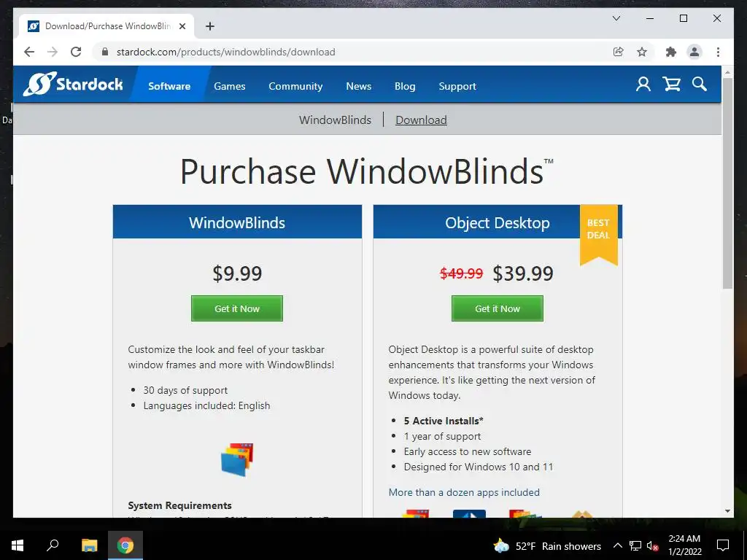Viewport: 747px width, 560px height.
Task: Open the Chrome tab search dropdown
Action: [x=616, y=18]
